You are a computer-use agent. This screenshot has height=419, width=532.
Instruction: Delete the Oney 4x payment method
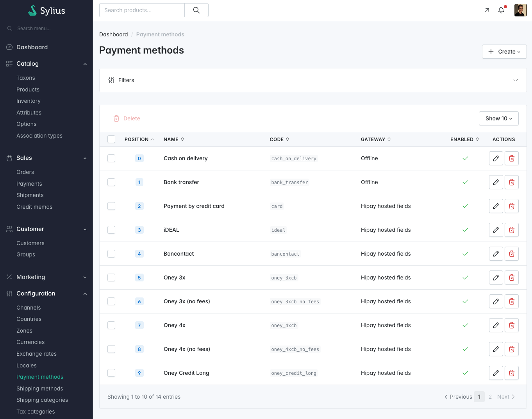coord(511,325)
